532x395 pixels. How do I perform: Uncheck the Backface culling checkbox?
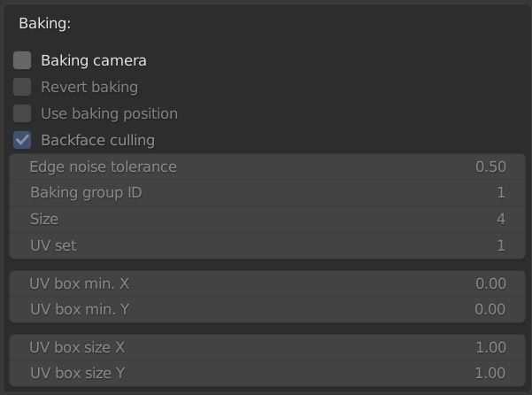click(22, 140)
